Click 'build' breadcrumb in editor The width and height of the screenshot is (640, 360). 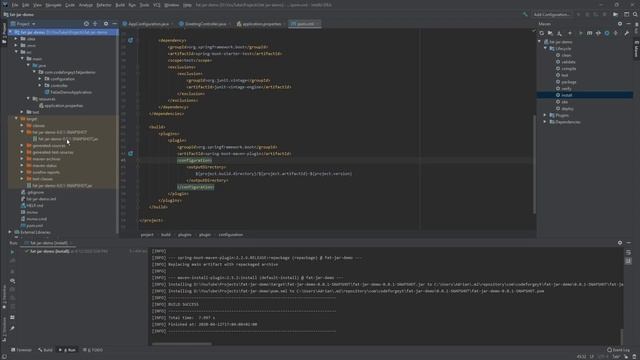click(166, 235)
